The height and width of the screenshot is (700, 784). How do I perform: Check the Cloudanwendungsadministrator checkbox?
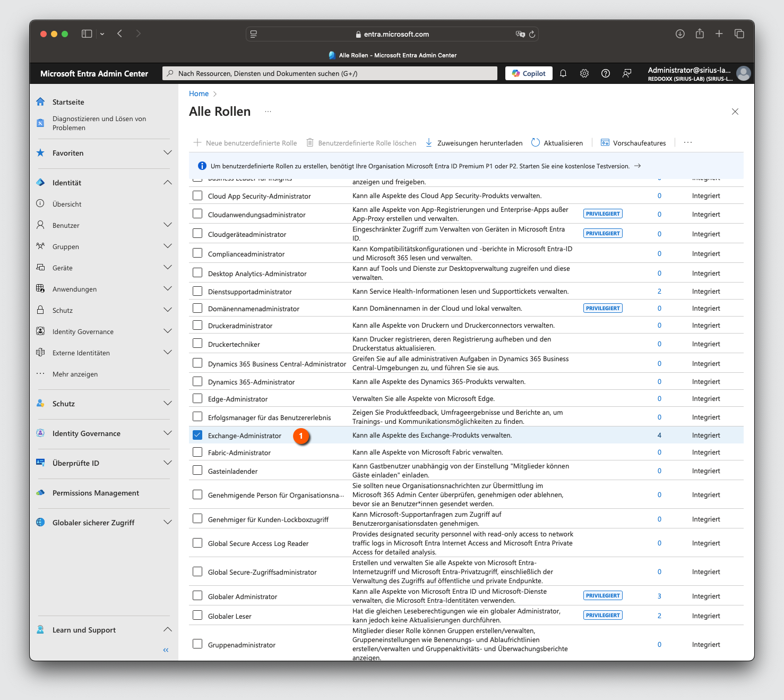point(197,214)
